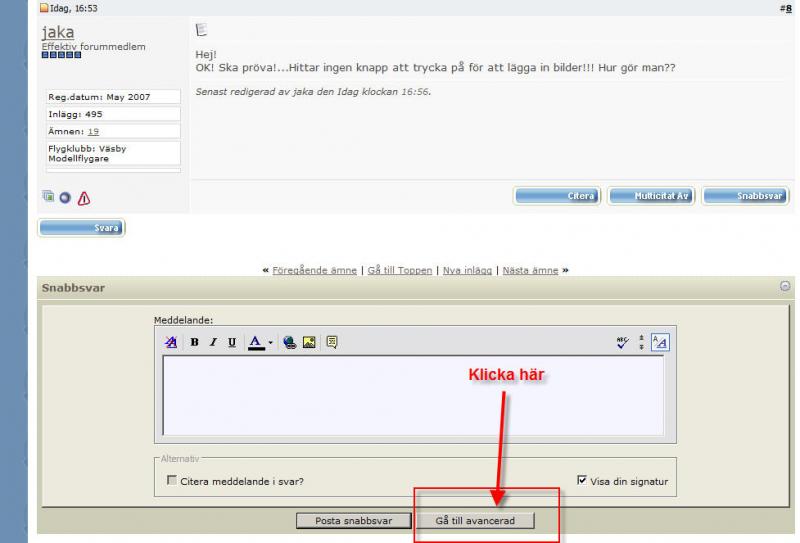Toggle bold formatting in the message editor

pyautogui.click(x=194, y=342)
